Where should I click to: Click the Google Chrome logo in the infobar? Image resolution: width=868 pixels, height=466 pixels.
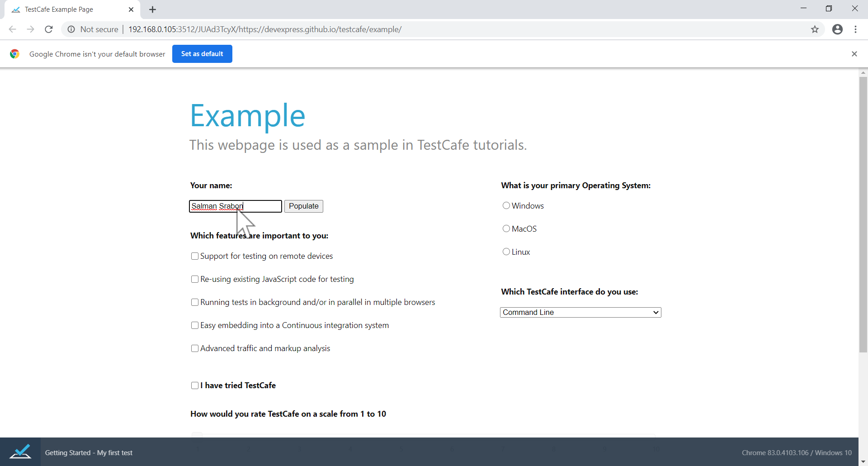point(15,54)
